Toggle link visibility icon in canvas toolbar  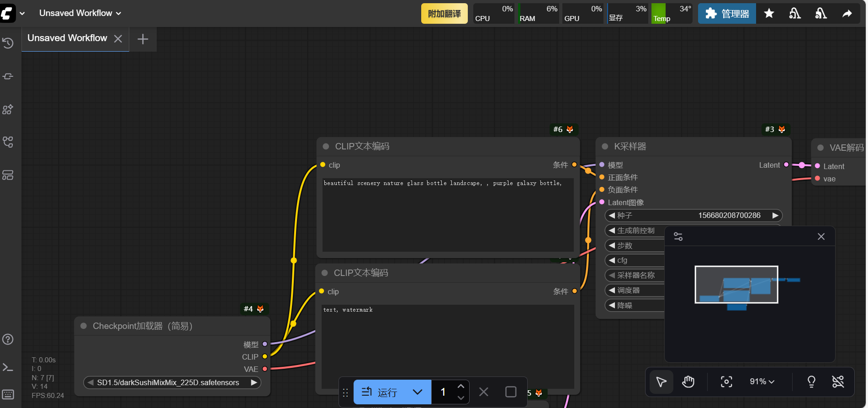pyautogui.click(x=838, y=382)
